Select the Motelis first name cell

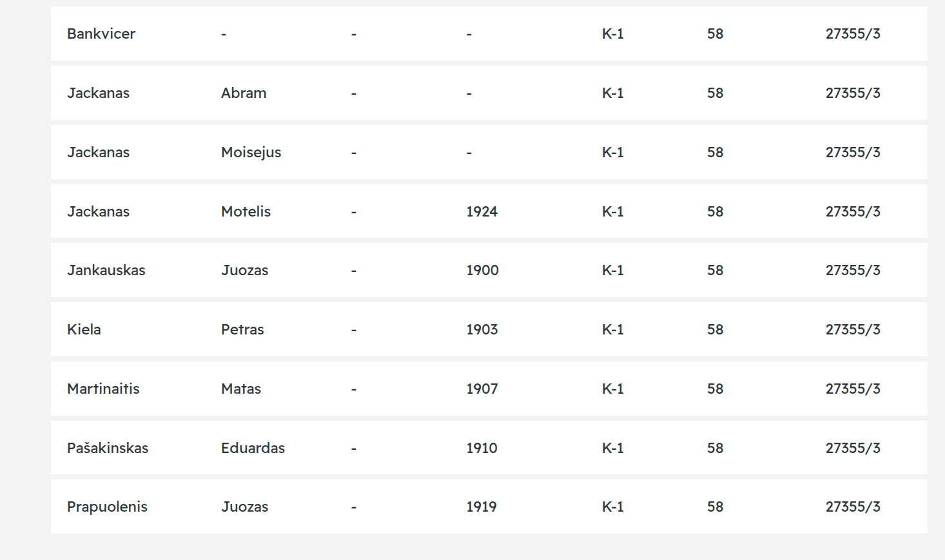pos(246,212)
